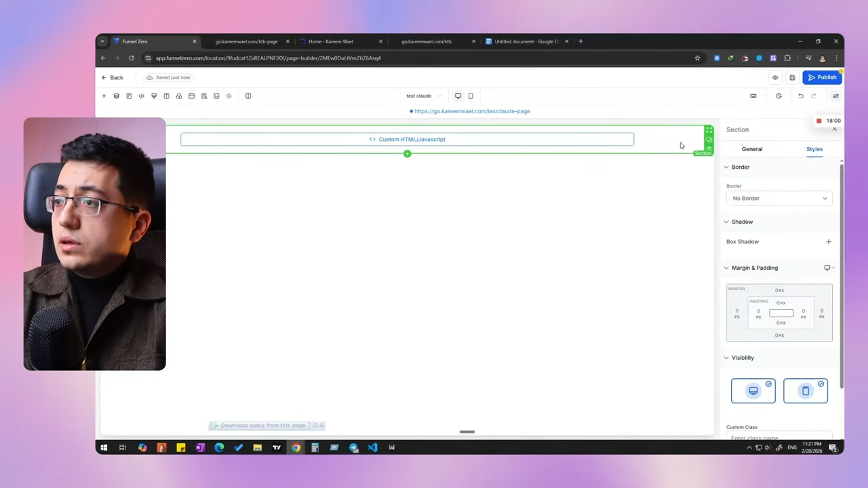Click the add element plus icon in toolbar
The height and width of the screenshot is (488, 868).
pos(104,96)
